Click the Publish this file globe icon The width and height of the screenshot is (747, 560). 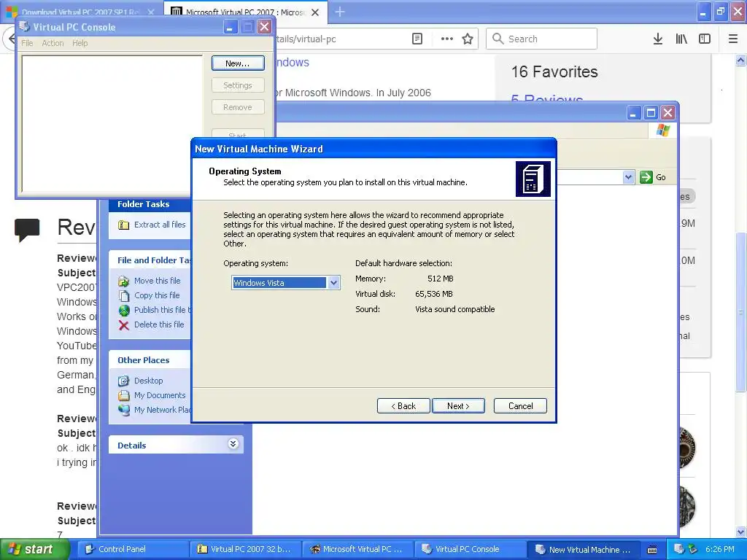(x=124, y=311)
